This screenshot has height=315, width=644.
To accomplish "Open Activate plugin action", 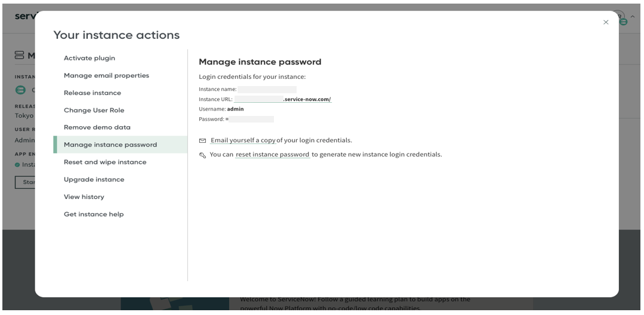I will [x=90, y=58].
